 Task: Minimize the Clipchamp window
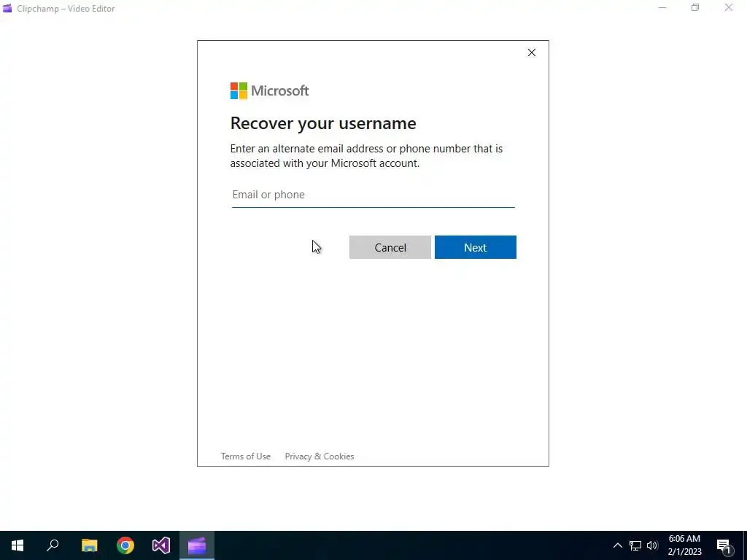point(662,7)
